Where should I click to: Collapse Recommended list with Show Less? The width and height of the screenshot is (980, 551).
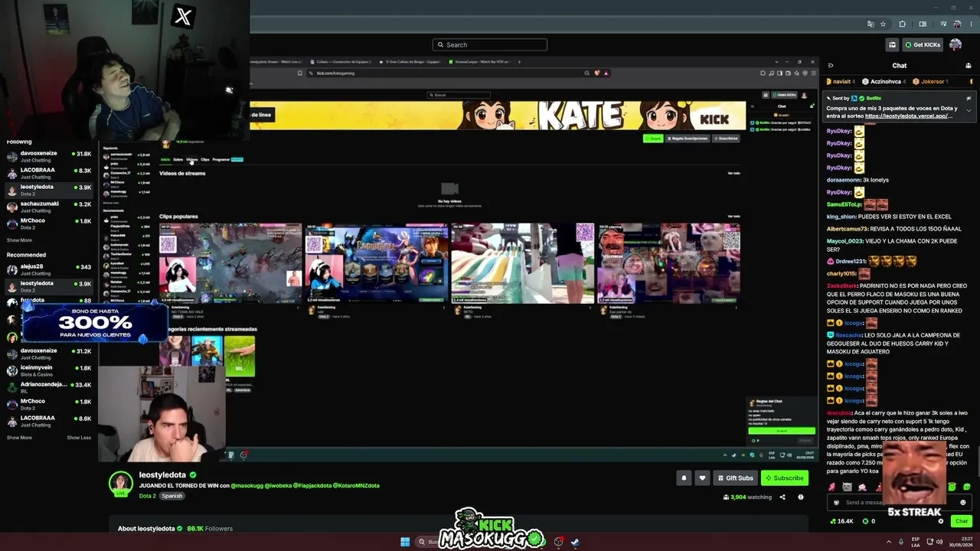[79, 438]
